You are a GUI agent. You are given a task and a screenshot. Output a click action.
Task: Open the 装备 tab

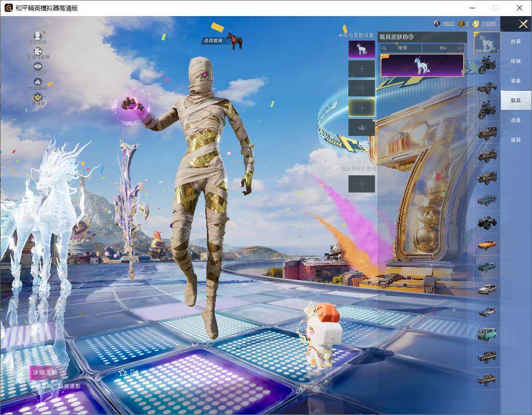coord(516,81)
